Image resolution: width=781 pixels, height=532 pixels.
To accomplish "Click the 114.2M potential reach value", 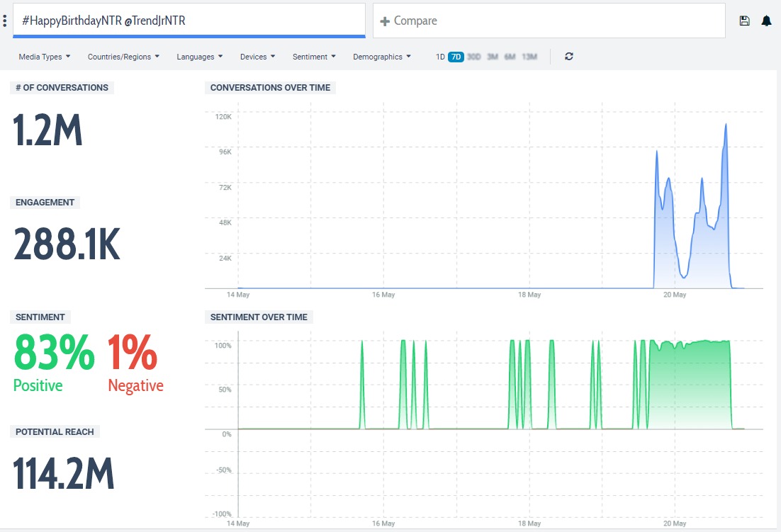I will pos(63,474).
